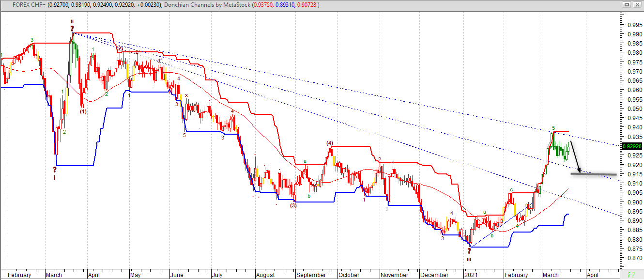Select the short red horizontal line at 0.9375

(x=561, y=131)
